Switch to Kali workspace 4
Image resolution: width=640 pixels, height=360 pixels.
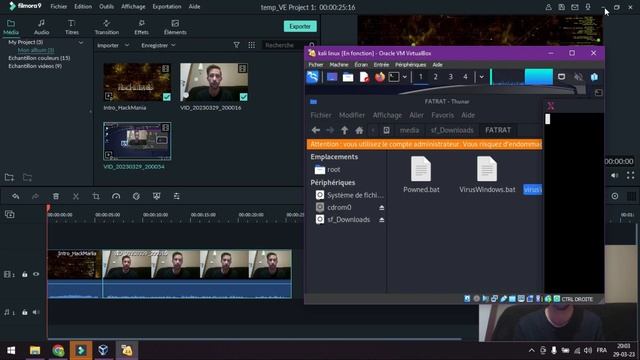465,77
